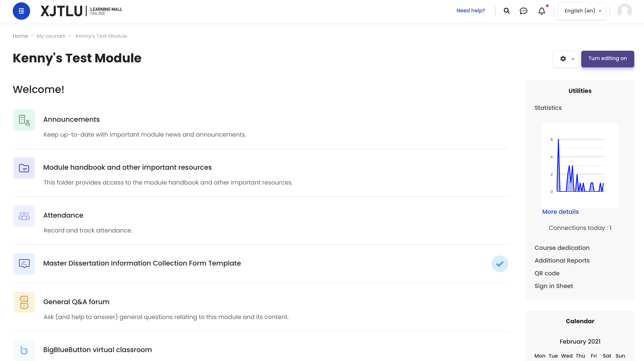Open Master Dissertation Information Collection Form Template
The height and width of the screenshot is (361, 644).
[142, 263]
